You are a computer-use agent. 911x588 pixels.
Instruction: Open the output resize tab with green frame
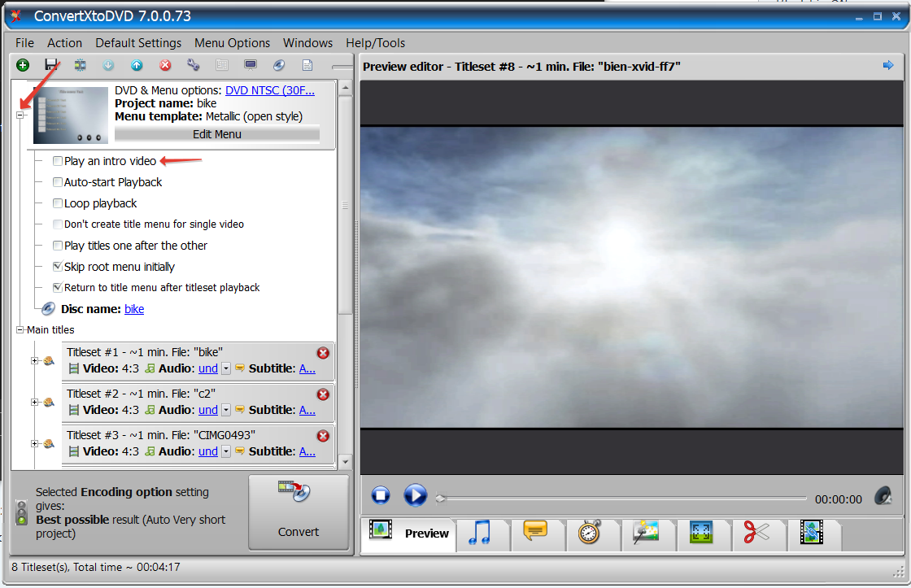[x=701, y=532]
